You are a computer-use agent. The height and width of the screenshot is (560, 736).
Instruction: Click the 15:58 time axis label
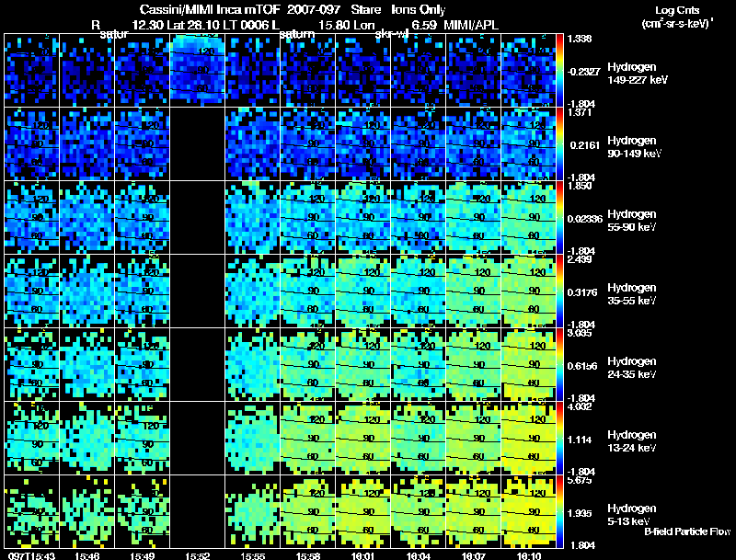click(x=308, y=555)
